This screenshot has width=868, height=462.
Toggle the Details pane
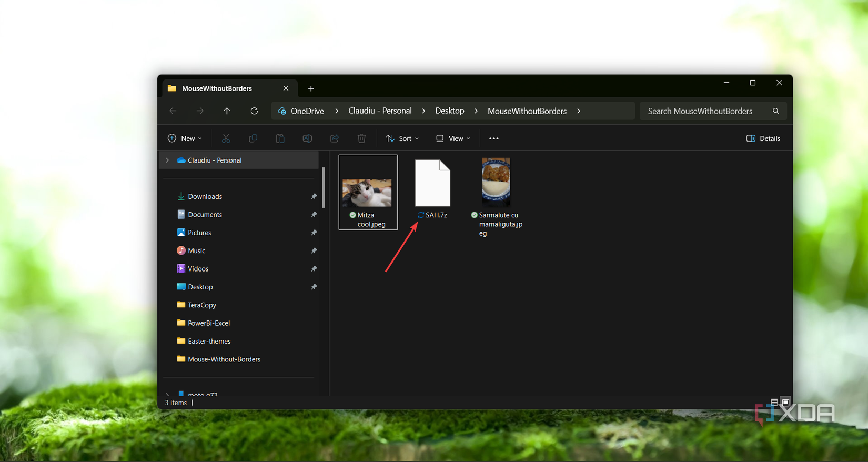coord(763,138)
